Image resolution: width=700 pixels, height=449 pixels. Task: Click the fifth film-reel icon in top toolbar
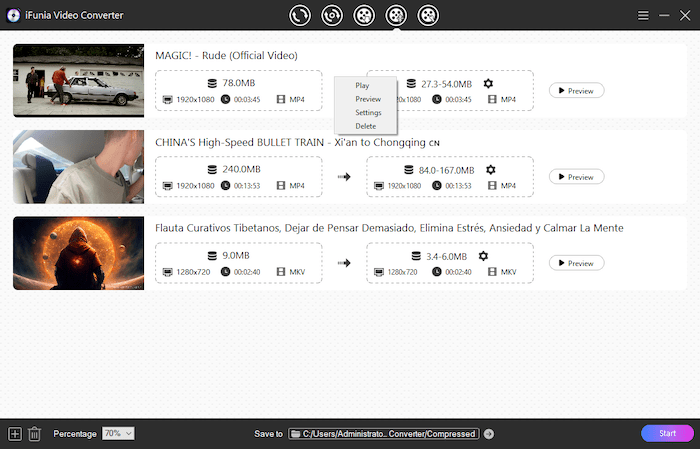coord(428,15)
